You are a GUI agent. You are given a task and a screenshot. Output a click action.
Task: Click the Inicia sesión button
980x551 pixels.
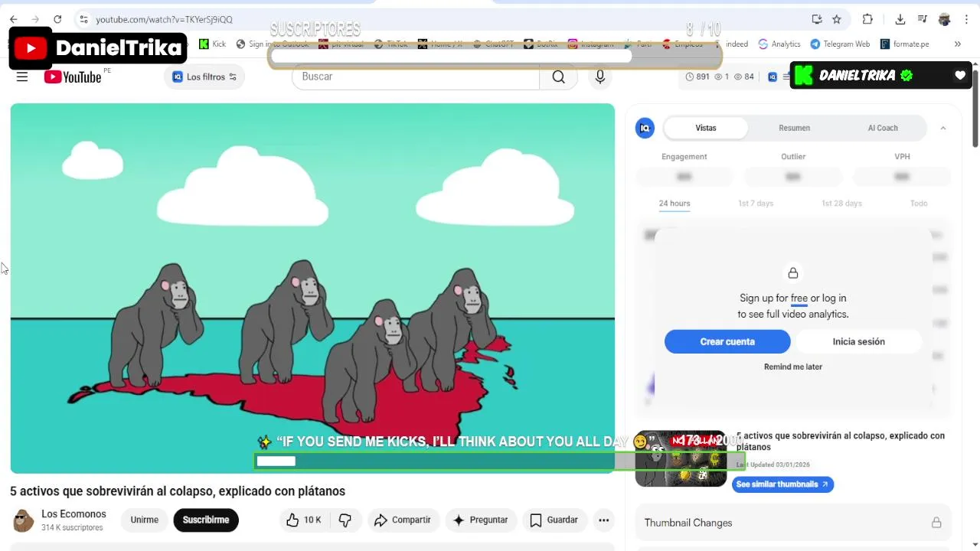tap(858, 341)
